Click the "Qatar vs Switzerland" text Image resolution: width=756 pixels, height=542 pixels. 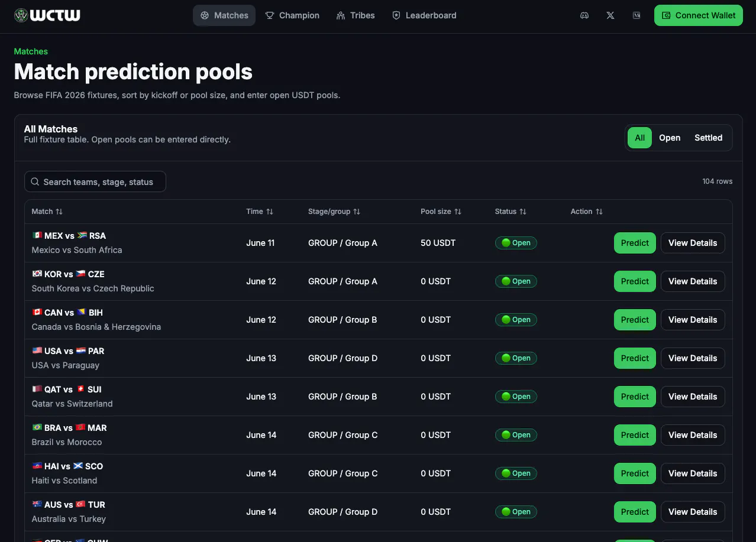click(72, 404)
